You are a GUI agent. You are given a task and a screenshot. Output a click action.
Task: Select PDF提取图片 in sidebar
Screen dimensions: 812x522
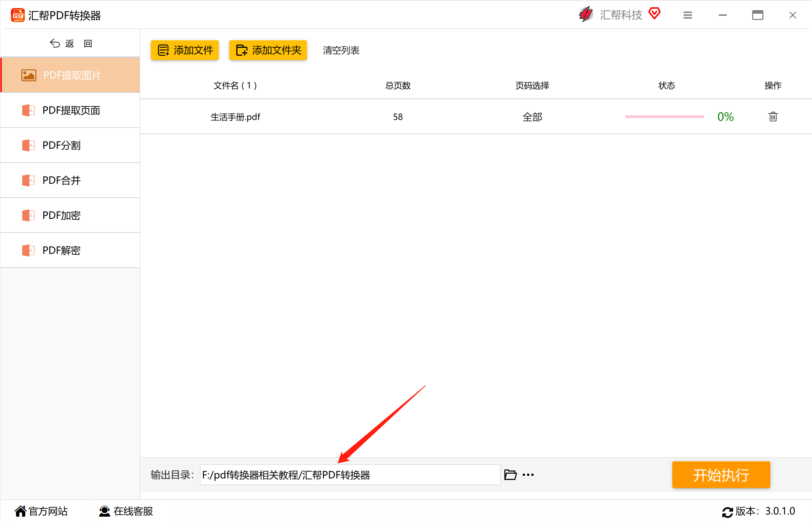click(70, 75)
